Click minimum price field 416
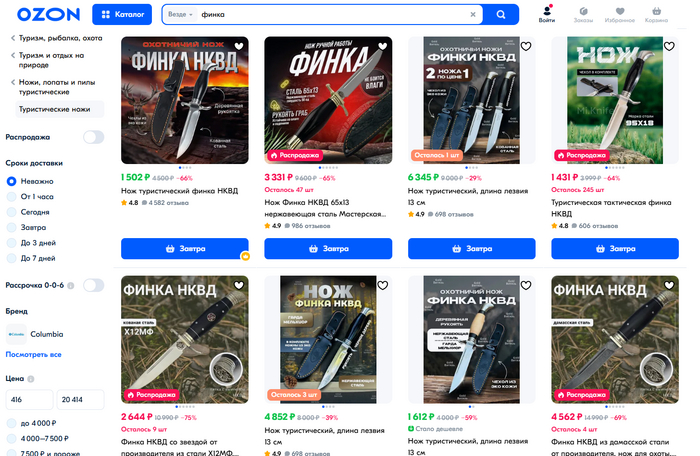The width and height of the screenshot is (700, 456). (x=29, y=400)
